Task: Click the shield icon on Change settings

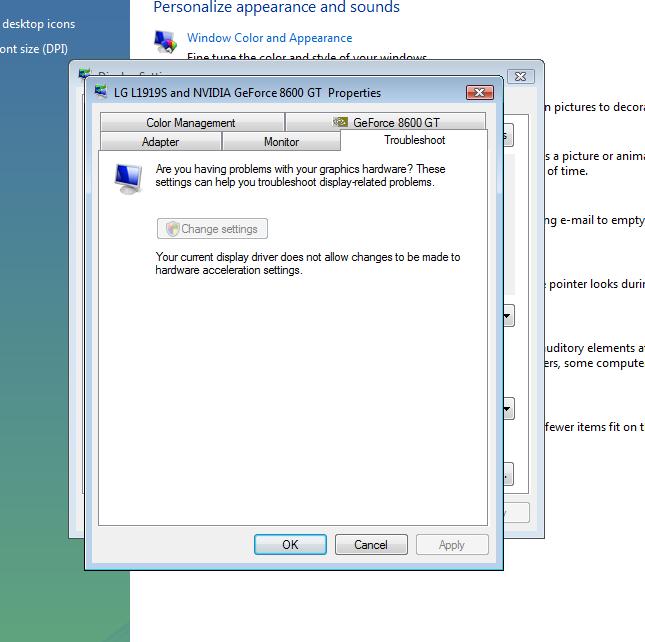Action: (x=173, y=229)
